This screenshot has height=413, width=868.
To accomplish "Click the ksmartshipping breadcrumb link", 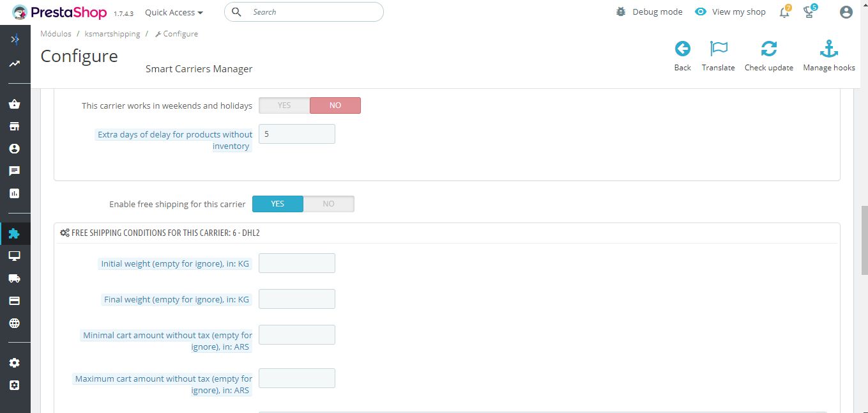I will pos(112,34).
